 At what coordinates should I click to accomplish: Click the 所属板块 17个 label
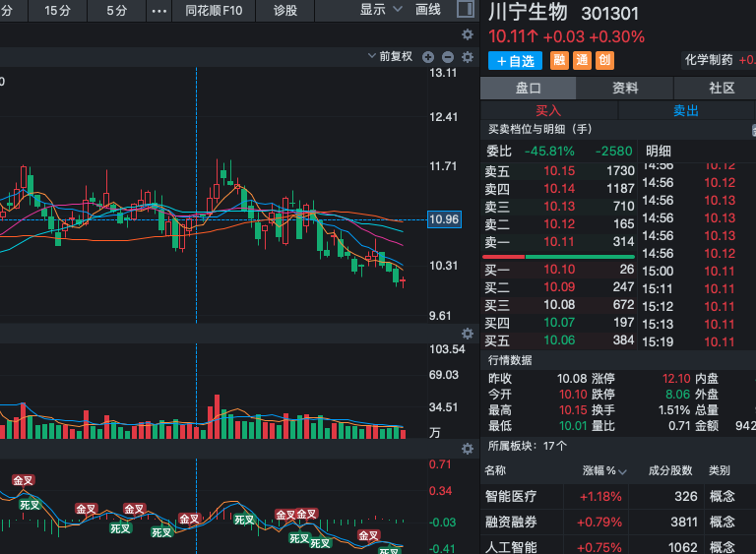pyautogui.click(x=527, y=446)
